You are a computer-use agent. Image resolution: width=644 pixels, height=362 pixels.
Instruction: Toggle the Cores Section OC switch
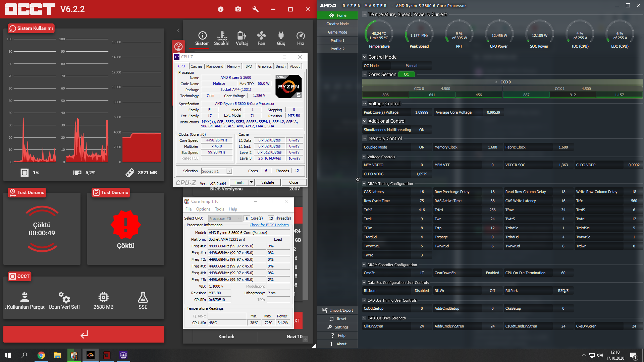(406, 74)
